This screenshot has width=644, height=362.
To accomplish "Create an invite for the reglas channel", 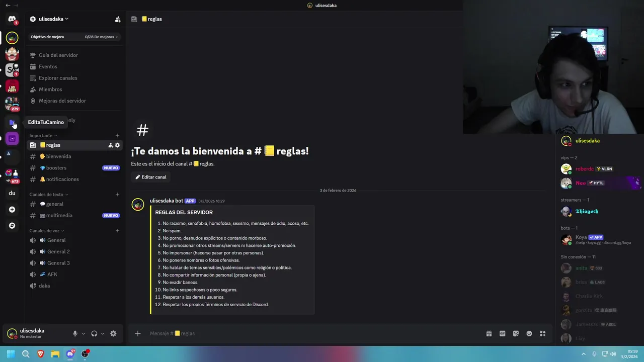I will pyautogui.click(x=110, y=145).
